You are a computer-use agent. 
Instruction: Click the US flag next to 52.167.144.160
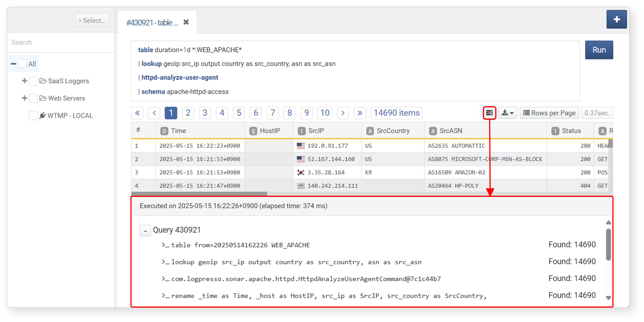pyautogui.click(x=301, y=159)
